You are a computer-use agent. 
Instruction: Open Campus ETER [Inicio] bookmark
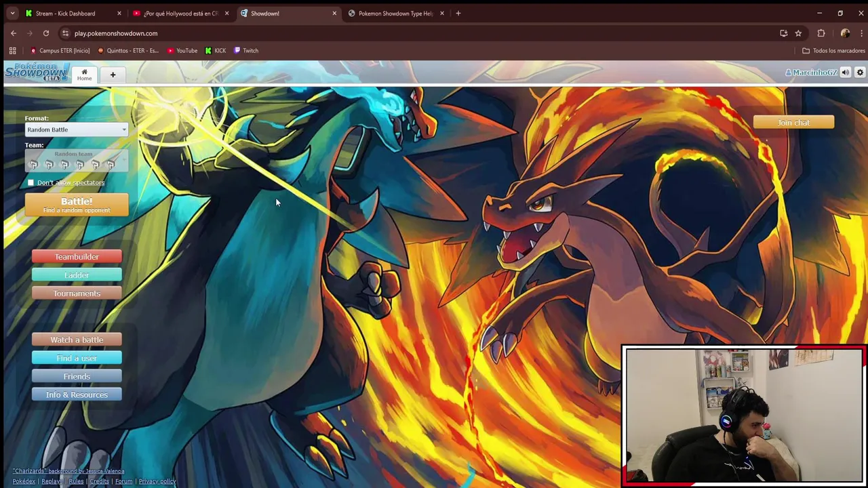coord(59,50)
